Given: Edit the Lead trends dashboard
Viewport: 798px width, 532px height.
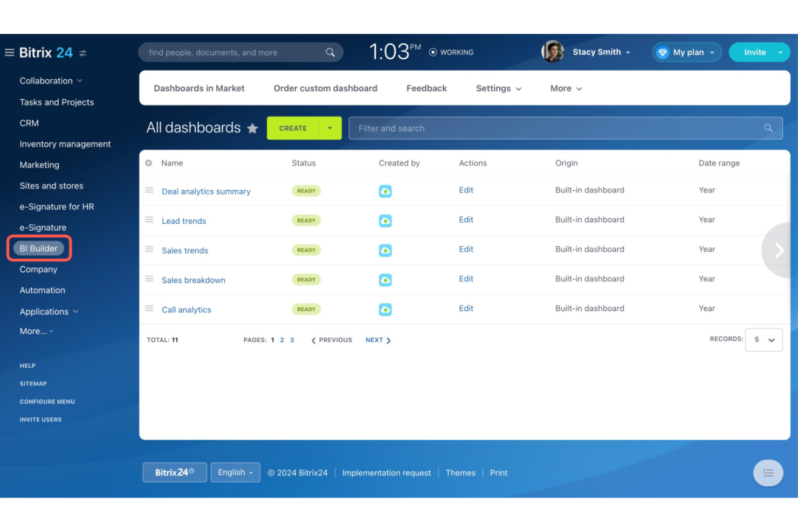Looking at the screenshot, I should tap(466, 220).
